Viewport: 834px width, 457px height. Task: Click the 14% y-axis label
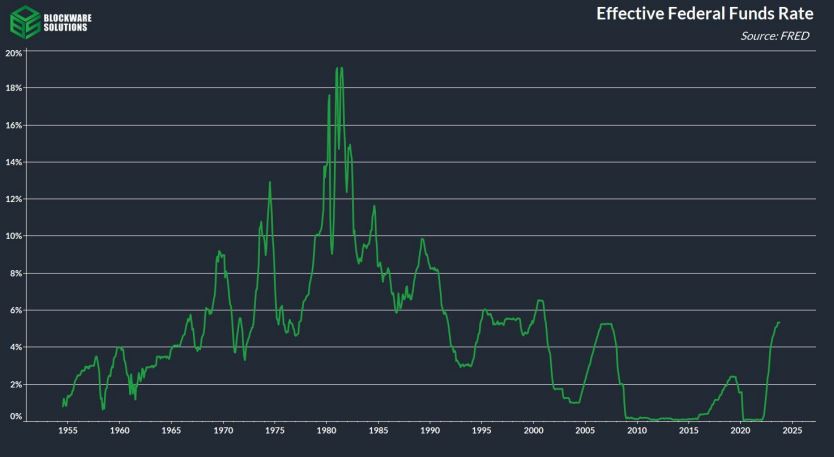14,162
